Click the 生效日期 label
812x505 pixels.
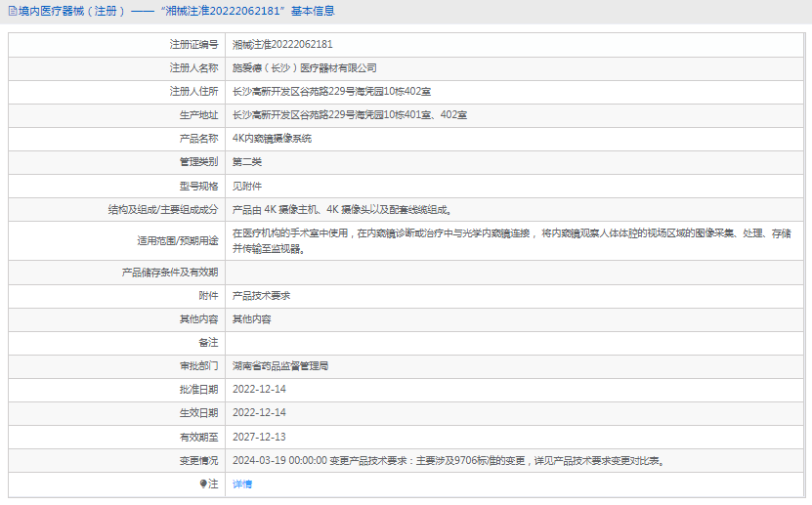199,413
